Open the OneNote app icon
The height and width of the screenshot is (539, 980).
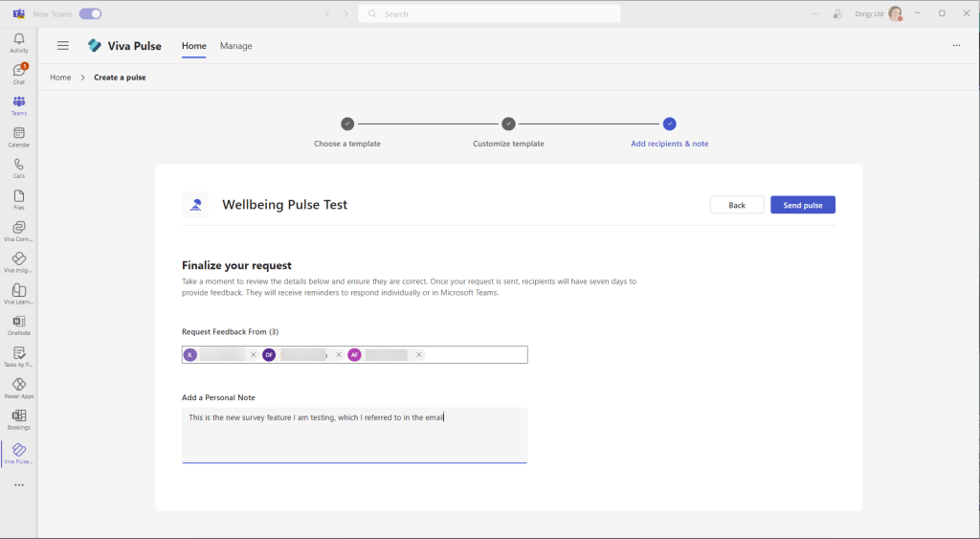coord(19,325)
